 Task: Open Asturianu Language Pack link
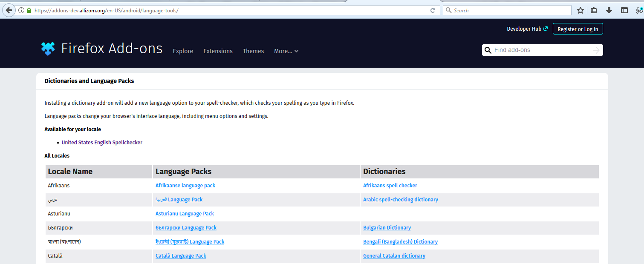pos(185,214)
